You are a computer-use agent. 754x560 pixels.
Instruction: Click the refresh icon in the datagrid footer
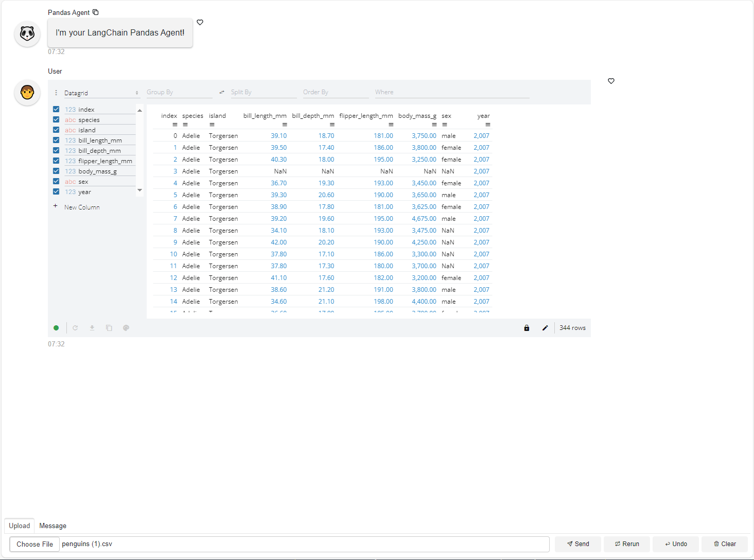pyautogui.click(x=75, y=327)
